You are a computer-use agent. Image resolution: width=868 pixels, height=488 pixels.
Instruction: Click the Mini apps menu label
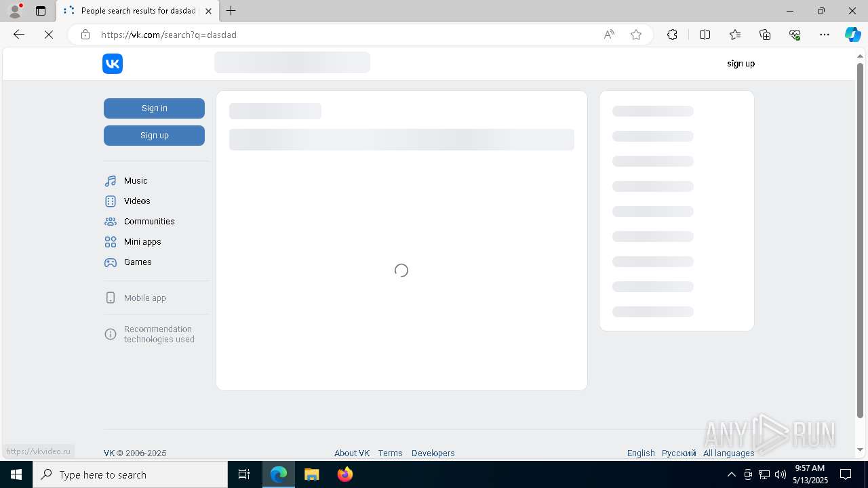point(142,242)
